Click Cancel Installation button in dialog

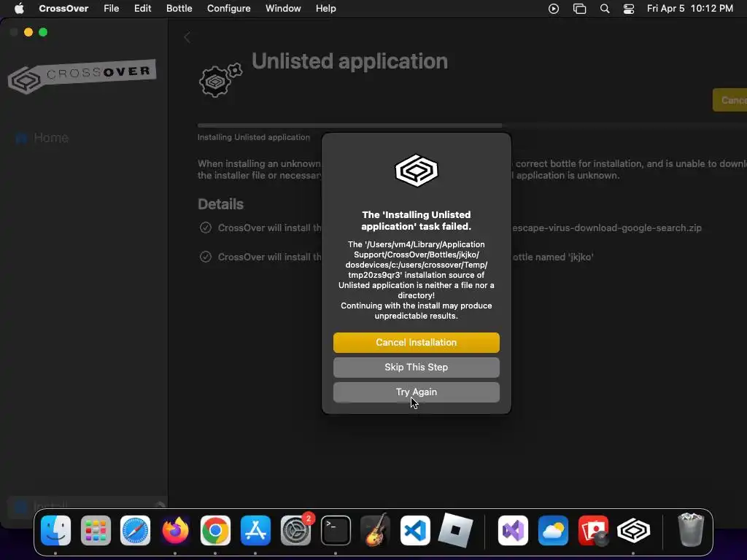pyautogui.click(x=417, y=343)
